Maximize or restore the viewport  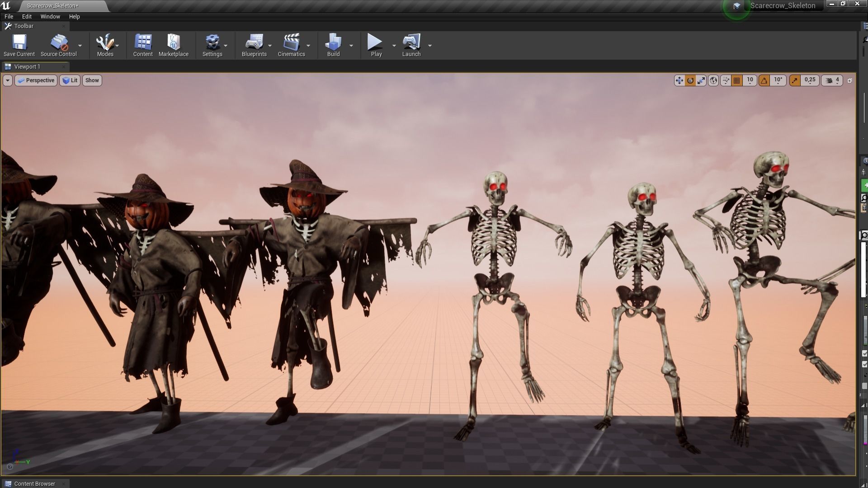849,80
